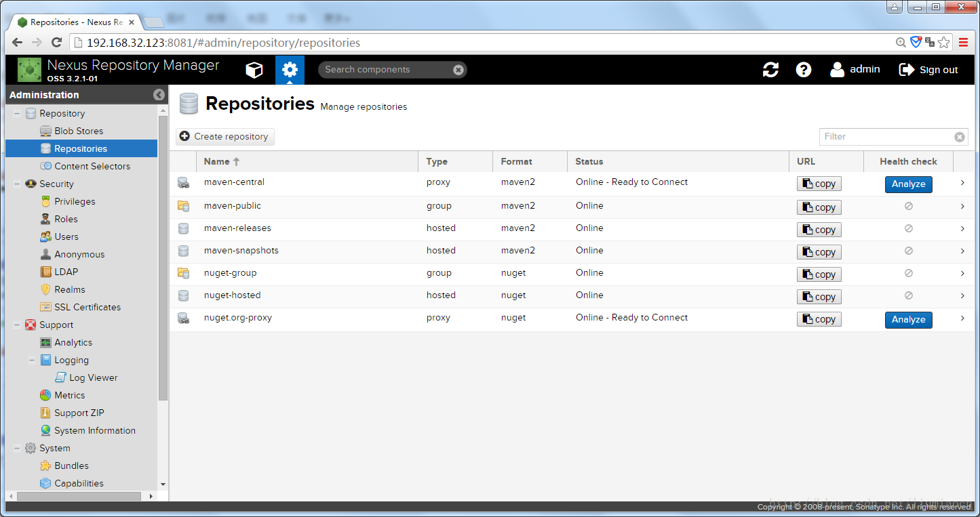The image size is (980, 517).
Task: Open LDAP settings
Action: (66, 272)
